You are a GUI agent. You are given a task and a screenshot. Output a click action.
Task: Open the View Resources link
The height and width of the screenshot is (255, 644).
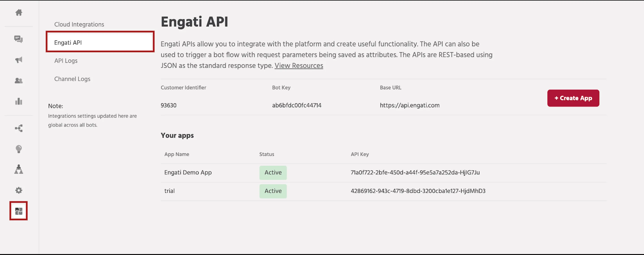[299, 66]
